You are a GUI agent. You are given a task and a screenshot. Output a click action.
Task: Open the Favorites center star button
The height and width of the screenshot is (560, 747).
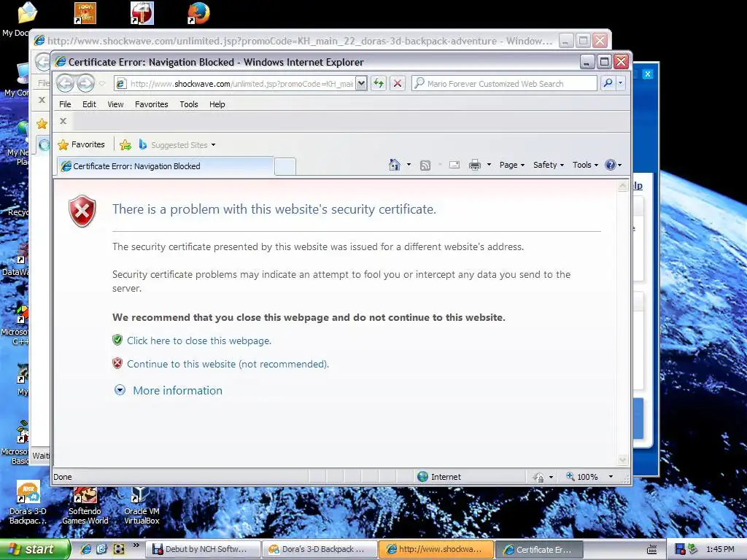coord(82,144)
